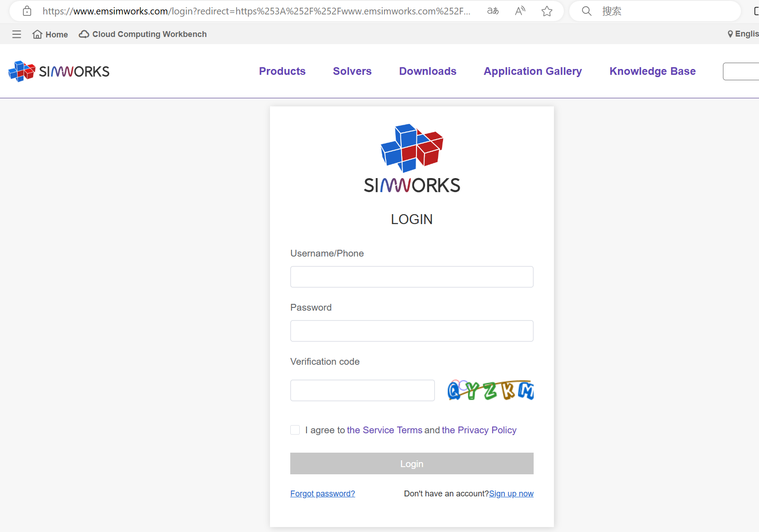
Task: Activate the read aloud icon
Action: pos(520,11)
